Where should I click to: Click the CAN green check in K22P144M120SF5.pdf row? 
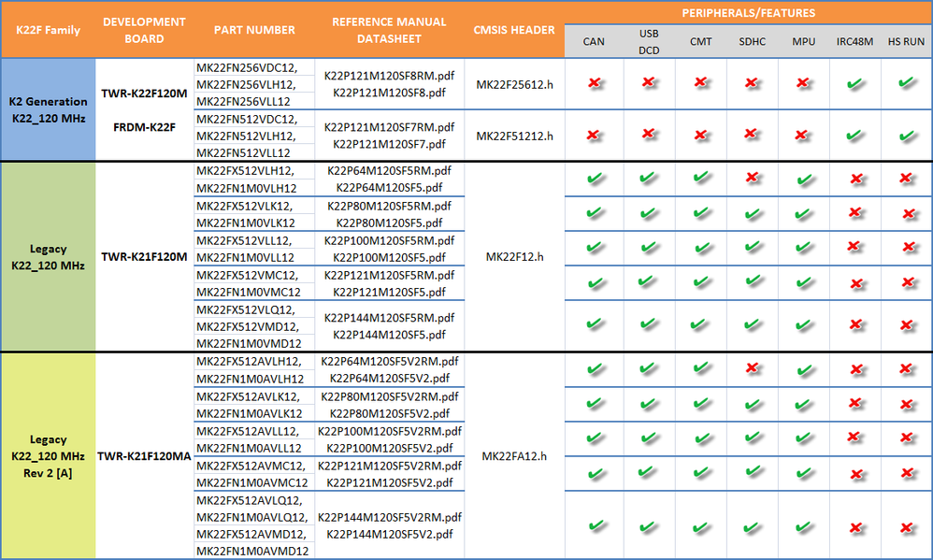pos(594,324)
